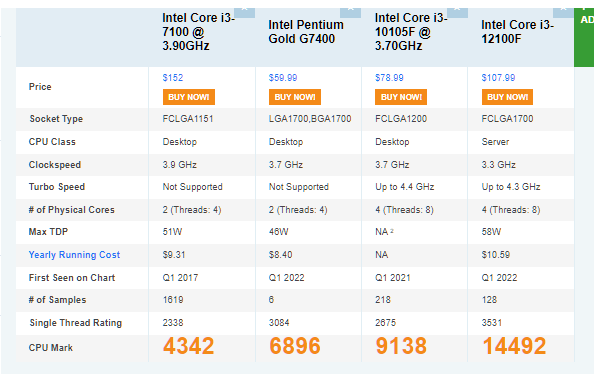The image size is (594, 374).
Task: Select Intel Core i3-12100F heading
Action: (517, 32)
